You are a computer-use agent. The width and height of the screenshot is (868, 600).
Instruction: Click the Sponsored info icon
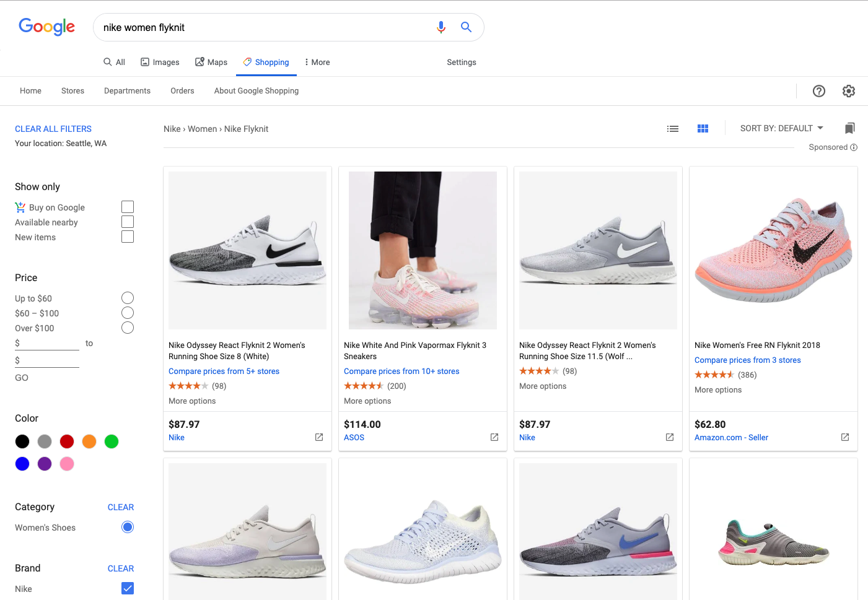(854, 147)
